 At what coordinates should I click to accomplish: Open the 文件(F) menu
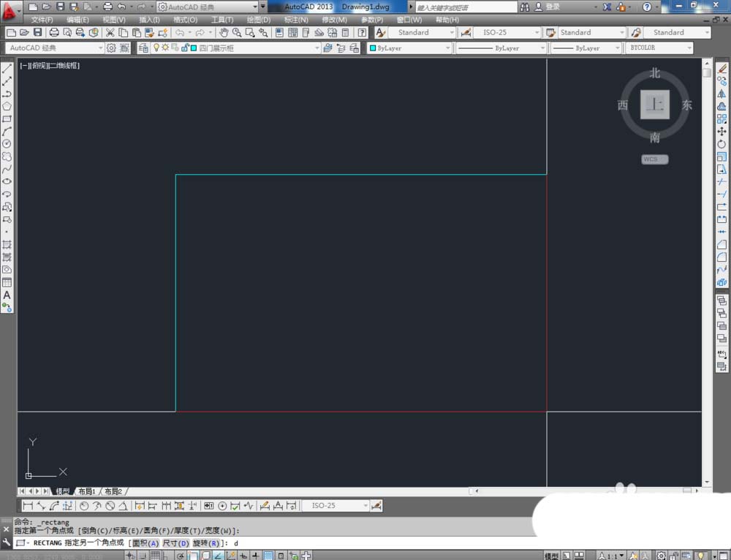(x=42, y=20)
